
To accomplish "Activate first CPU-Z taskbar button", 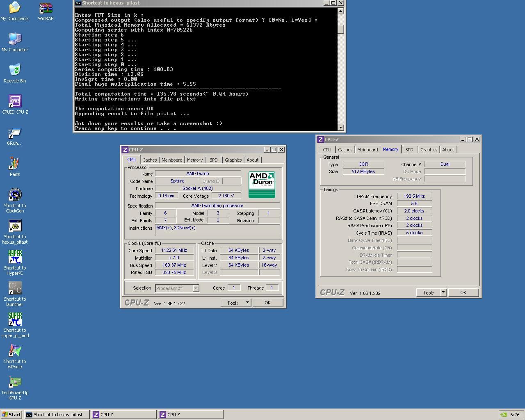I will tap(123, 415).
